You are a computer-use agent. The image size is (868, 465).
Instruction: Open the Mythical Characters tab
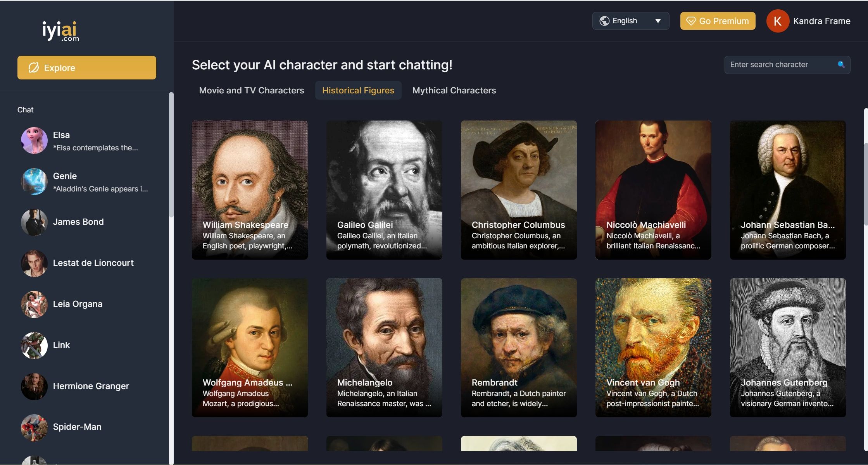[x=454, y=90]
